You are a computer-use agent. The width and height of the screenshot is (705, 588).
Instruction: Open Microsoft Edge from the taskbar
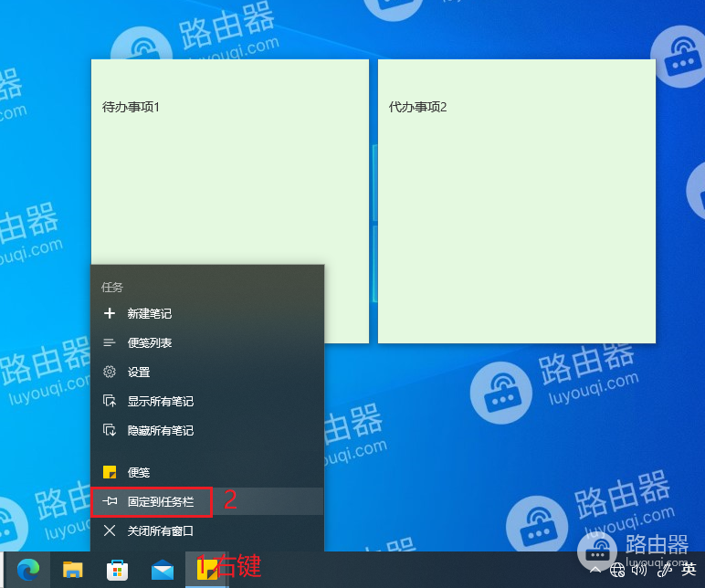pyautogui.click(x=28, y=570)
